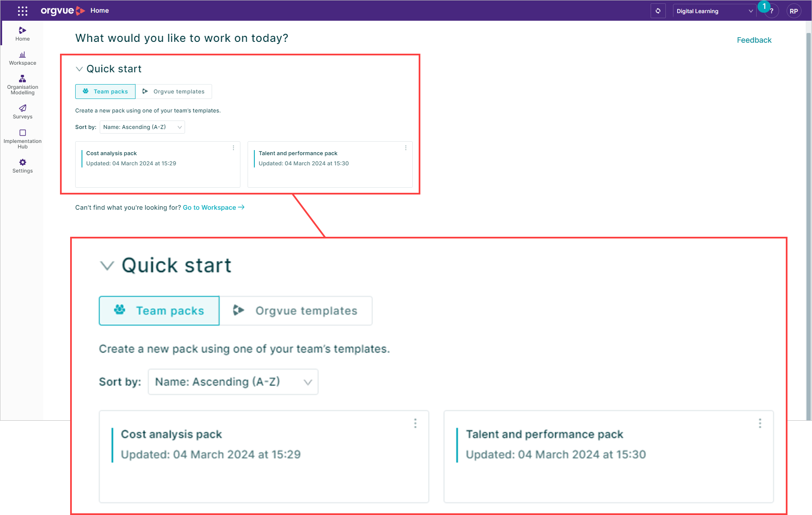
Task: Open Talent and performance pack in magnified callout
Action: coord(609,457)
